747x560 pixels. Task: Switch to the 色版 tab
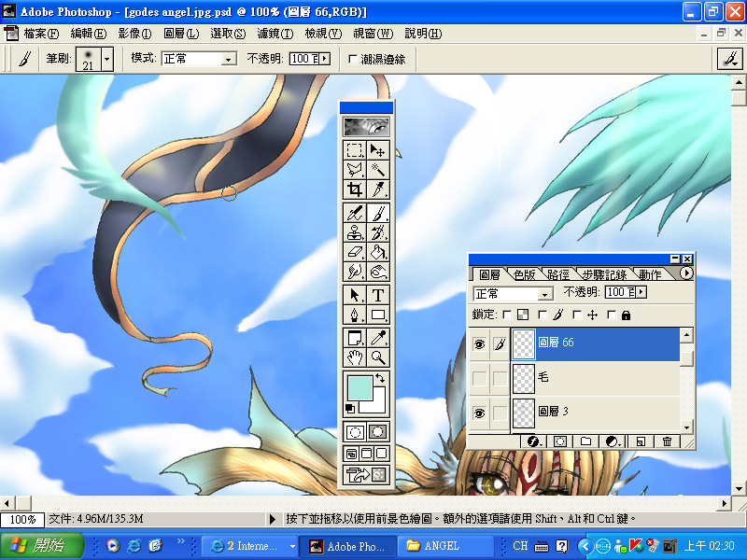click(x=525, y=274)
